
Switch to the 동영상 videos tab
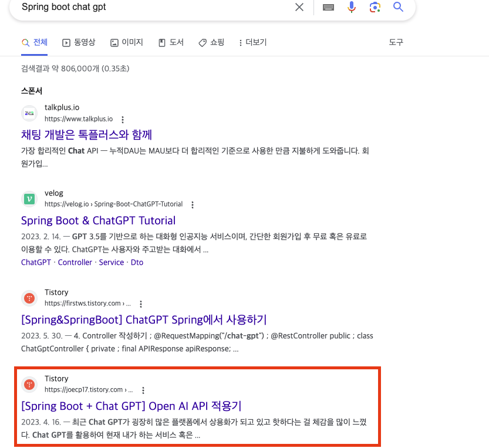pos(79,42)
